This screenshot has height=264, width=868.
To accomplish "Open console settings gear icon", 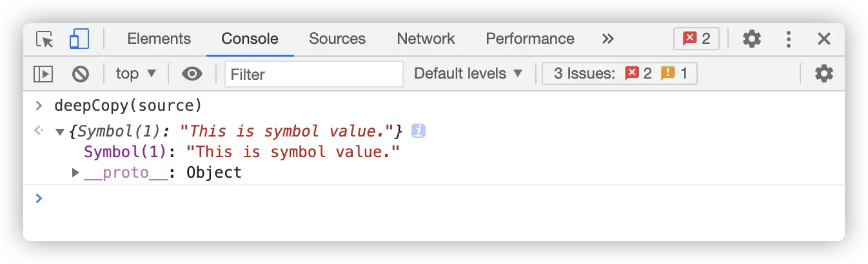I will click(824, 74).
